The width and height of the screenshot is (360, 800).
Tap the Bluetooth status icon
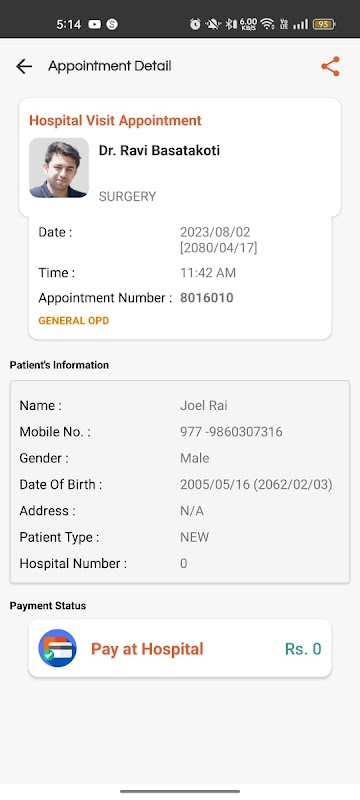(230, 24)
